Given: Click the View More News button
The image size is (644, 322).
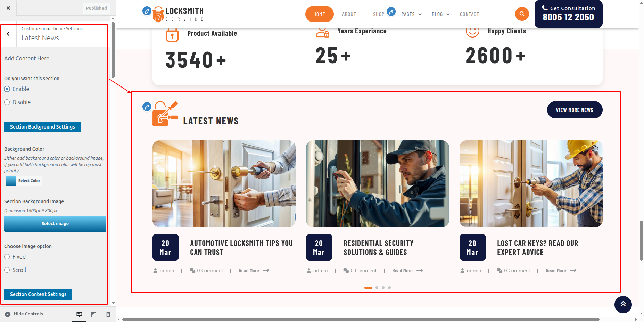Looking at the screenshot, I should pos(575,110).
